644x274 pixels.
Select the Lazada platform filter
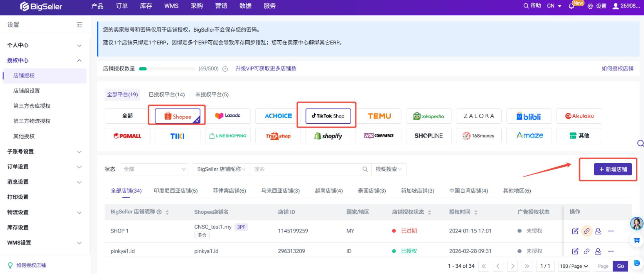[228, 116]
